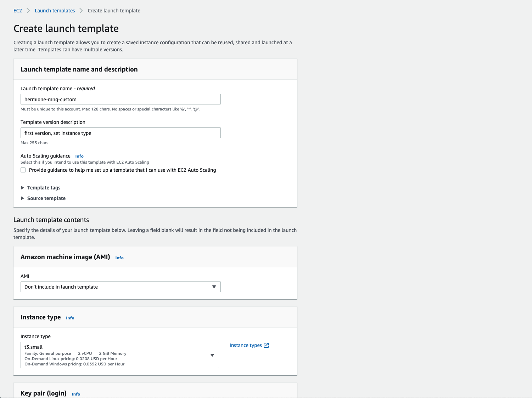Expand the Template tags section
Image resolution: width=532 pixels, height=398 pixels.
pyautogui.click(x=44, y=188)
